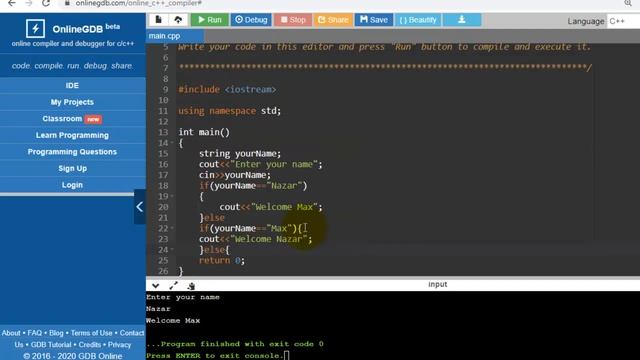The width and height of the screenshot is (640, 360).
Task: Open My Projects in sidebar
Action: point(72,102)
